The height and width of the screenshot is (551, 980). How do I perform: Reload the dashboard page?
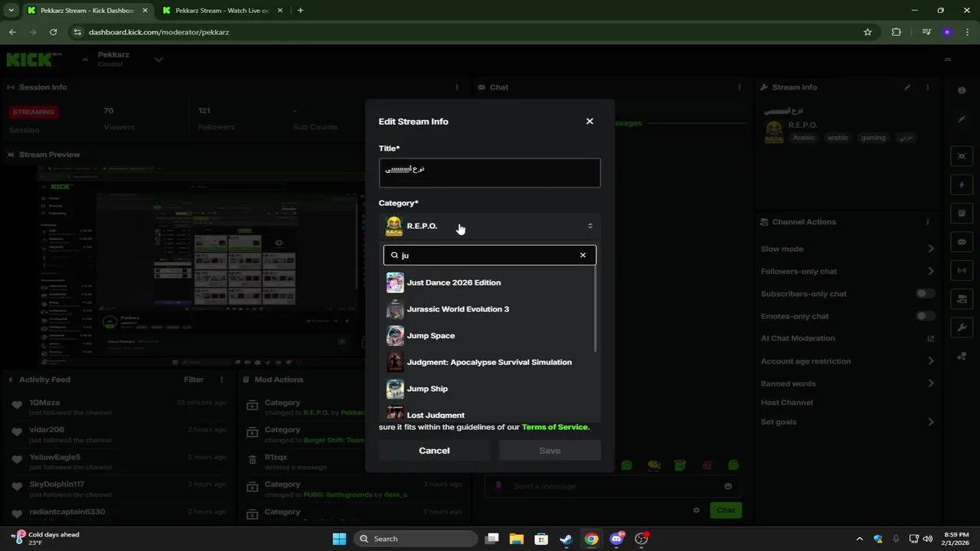coord(53,32)
